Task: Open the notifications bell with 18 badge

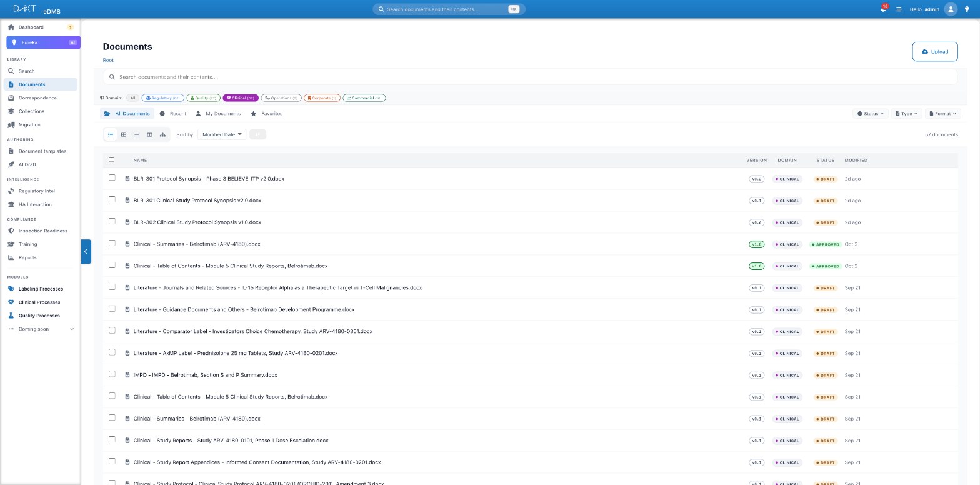Action: click(883, 9)
